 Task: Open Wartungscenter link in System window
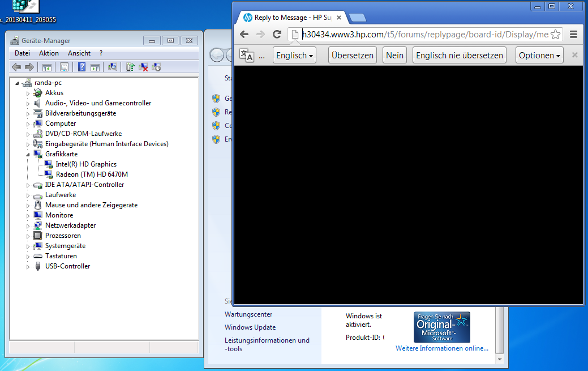[x=248, y=314]
